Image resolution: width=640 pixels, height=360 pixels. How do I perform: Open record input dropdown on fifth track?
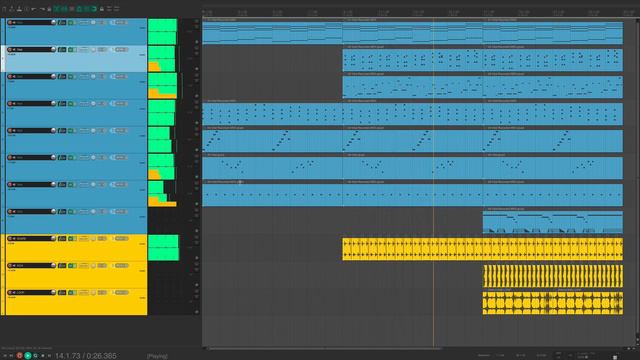coord(121,130)
